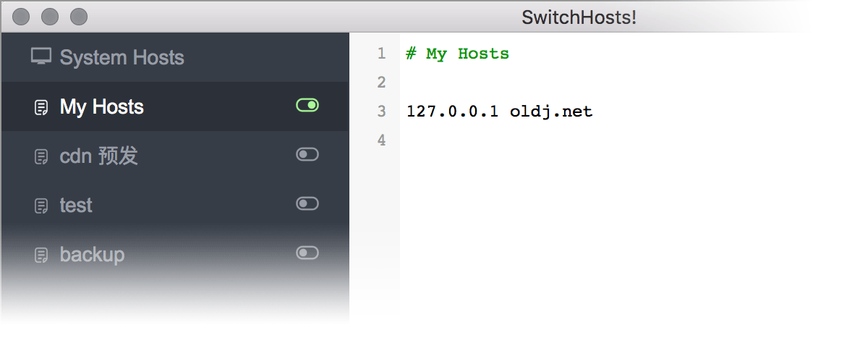This screenshot has width=868, height=362.
Task: Open the test hosts label
Action: pos(76,206)
